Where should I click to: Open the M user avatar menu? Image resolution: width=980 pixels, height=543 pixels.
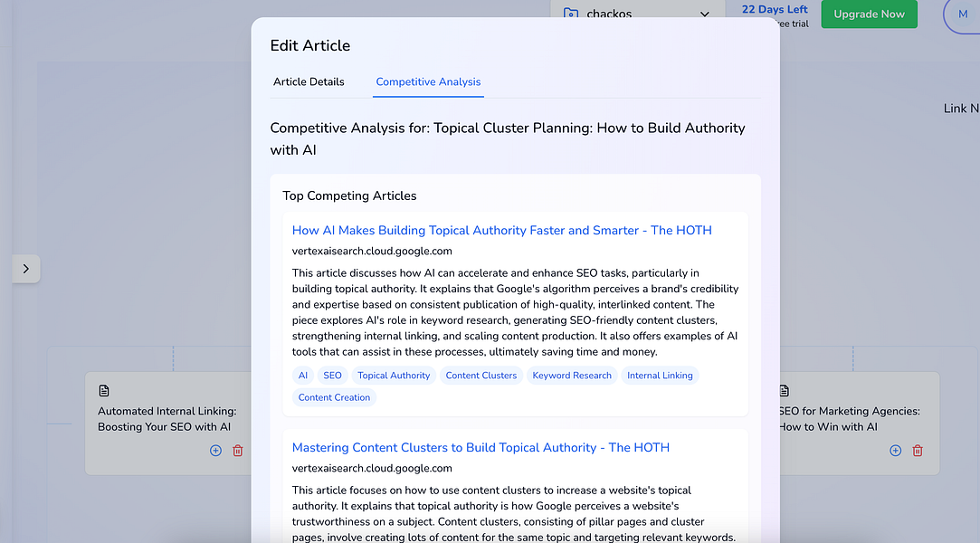(963, 14)
